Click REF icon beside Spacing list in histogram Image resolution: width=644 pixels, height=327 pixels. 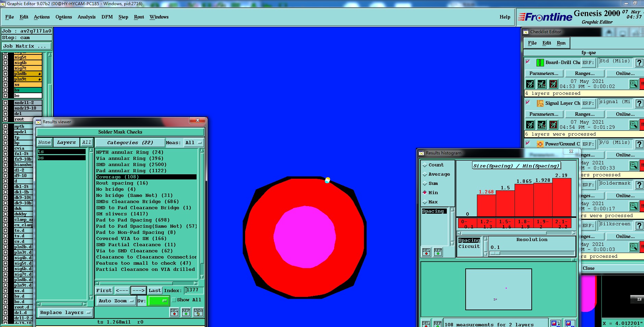tap(438, 252)
